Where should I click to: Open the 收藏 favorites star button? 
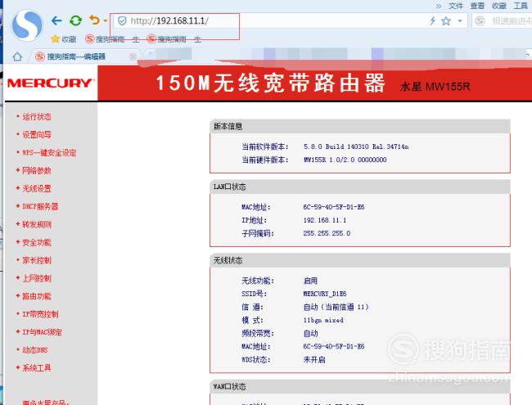[64, 39]
